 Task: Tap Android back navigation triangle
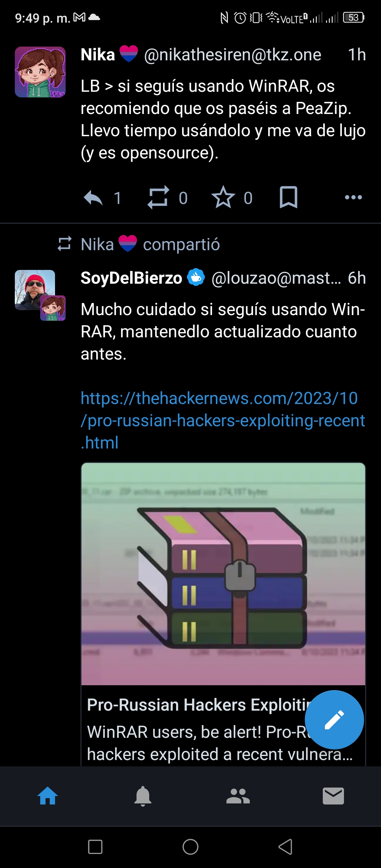pyautogui.click(x=285, y=847)
